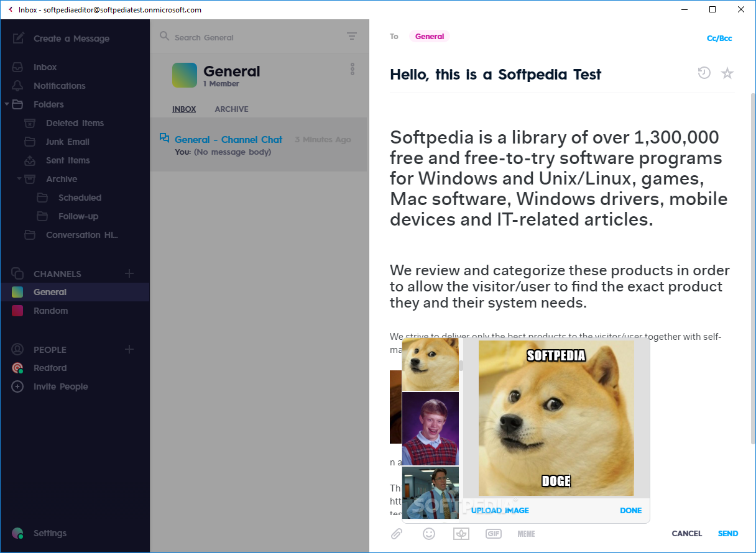This screenshot has height=553, width=756.
Task: Click the DOGE bottom meme caption
Action: tap(556, 481)
